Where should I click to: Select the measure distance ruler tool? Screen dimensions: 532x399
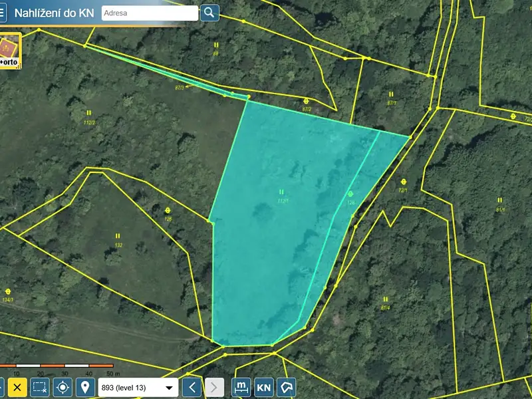(x=241, y=388)
